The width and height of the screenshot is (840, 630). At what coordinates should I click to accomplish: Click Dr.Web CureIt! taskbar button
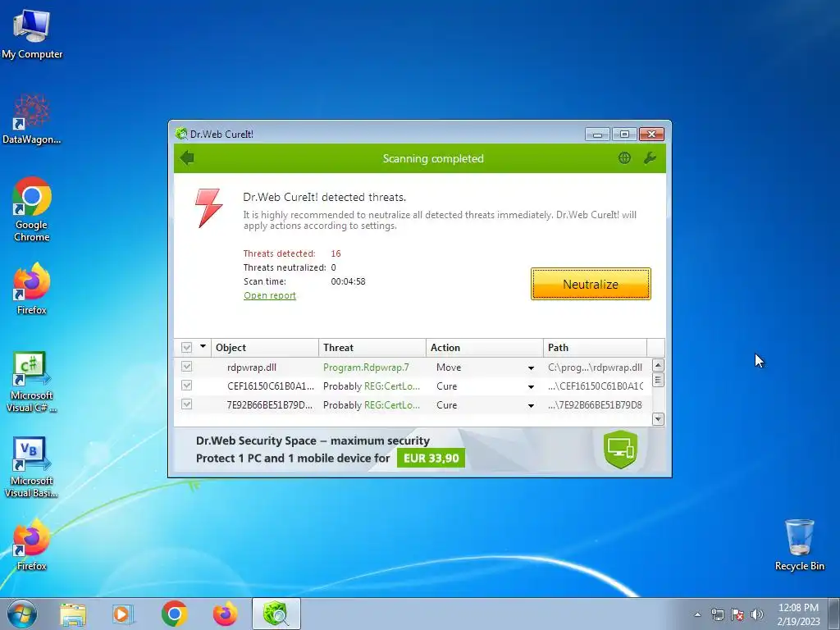coord(276,614)
